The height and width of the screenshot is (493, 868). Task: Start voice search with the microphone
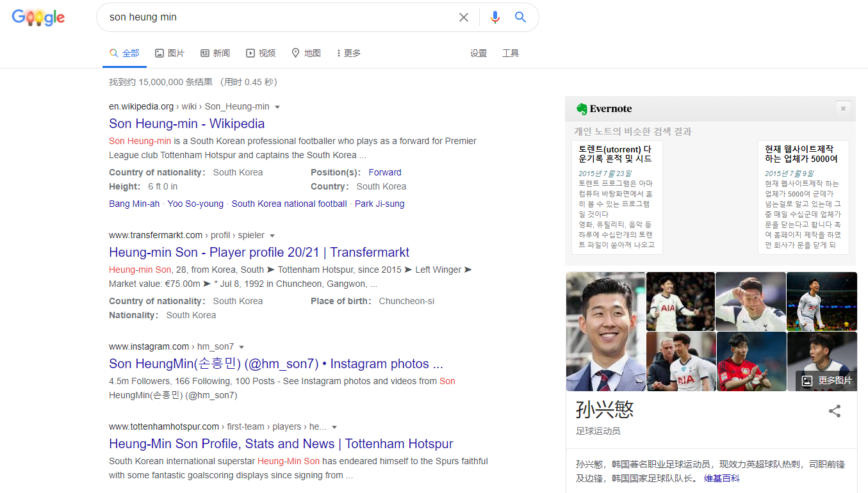pyautogui.click(x=495, y=17)
